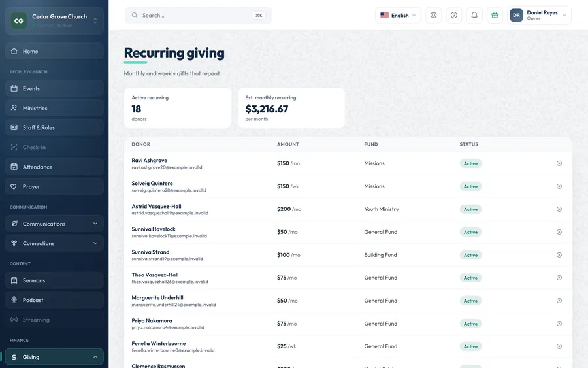
Task: Open the Connections menu item
Action: 54,243
